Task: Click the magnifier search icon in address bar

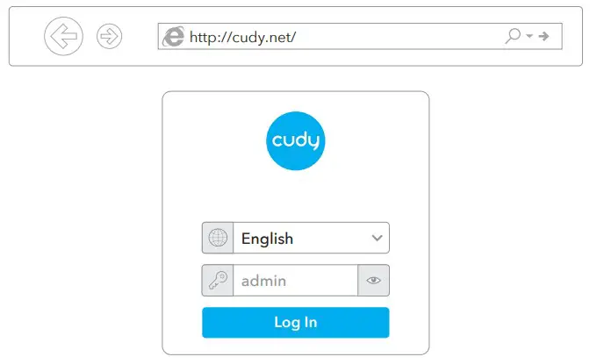Action: point(513,36)
